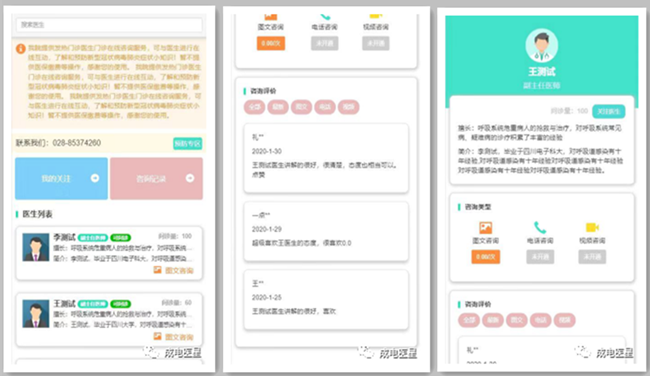Click the 副主任医师 link under the profile name
Viewport: 650px width, 376px height.
[x=541, y=85]
